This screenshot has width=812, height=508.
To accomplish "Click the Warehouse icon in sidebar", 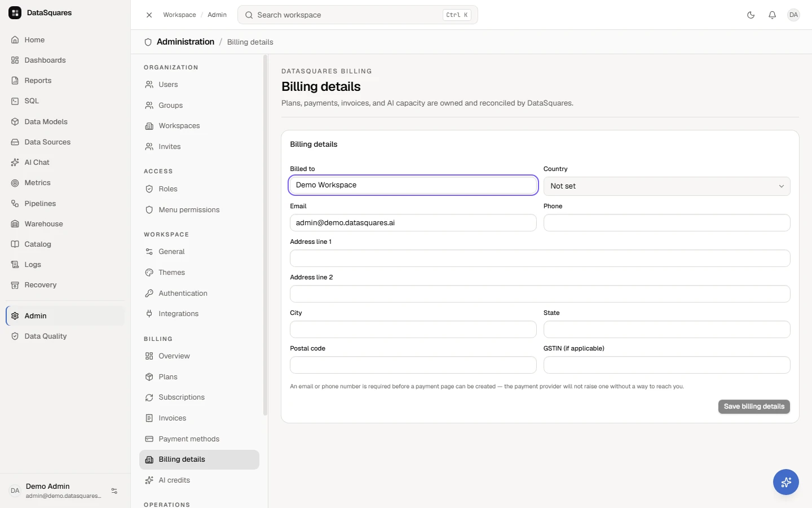I will (15, 224).
